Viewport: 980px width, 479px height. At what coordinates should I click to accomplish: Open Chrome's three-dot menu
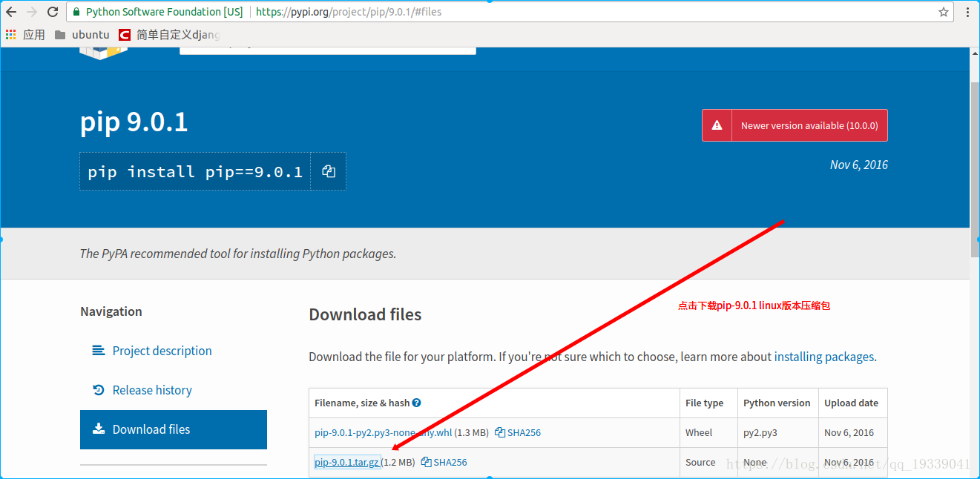(967, 12)
